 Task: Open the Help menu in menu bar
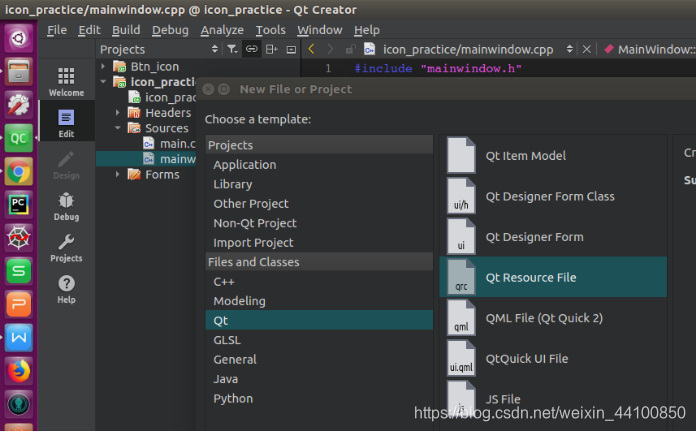(x=367, y=30)
